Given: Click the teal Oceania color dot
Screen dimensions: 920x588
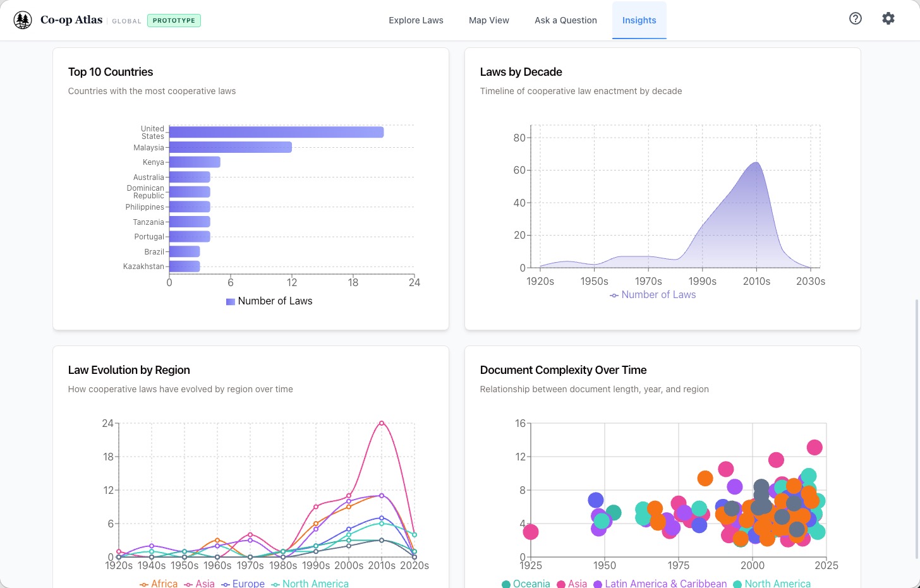Looking at the screenshot, I should [x=505, y=584].
